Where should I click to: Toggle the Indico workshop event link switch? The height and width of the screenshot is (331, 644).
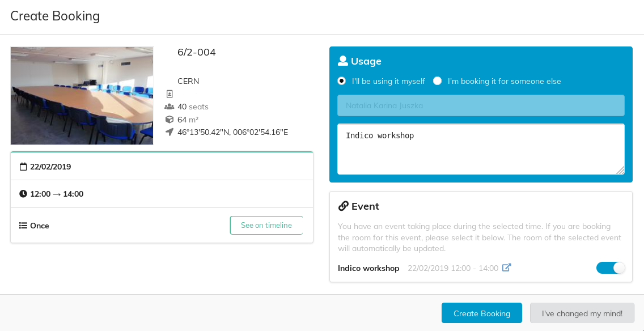(611, 268)
